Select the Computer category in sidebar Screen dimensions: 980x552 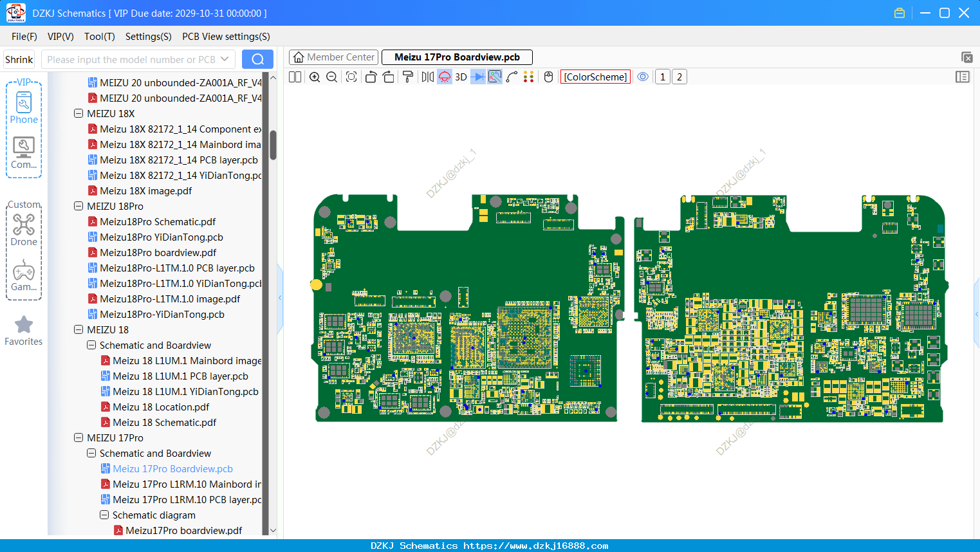click(24, 153)
